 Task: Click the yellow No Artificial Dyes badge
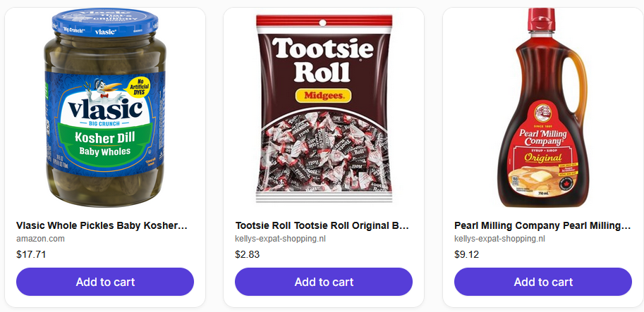pos(140,87)
